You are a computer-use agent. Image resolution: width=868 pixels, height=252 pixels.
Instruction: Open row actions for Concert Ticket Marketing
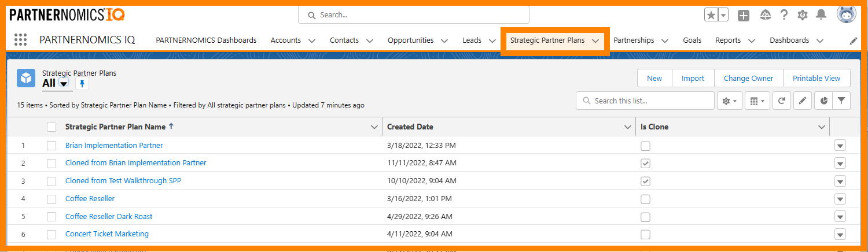click(840, 234)
